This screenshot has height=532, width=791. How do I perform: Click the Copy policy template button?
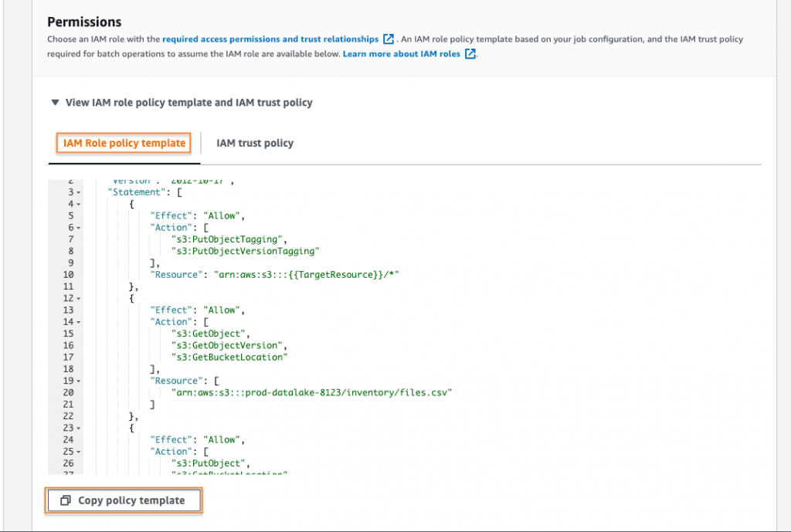click(124, 500)
